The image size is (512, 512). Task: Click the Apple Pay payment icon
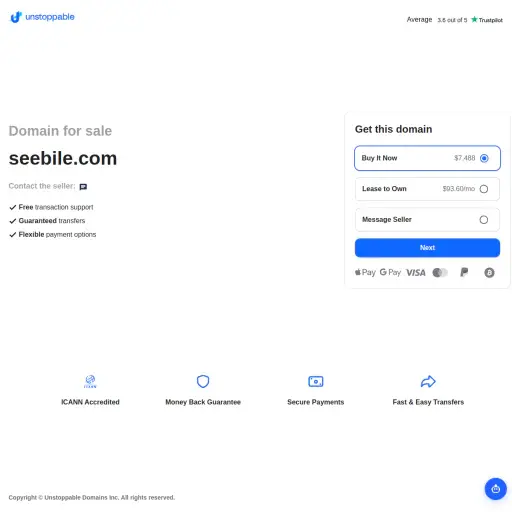point(365,272)
